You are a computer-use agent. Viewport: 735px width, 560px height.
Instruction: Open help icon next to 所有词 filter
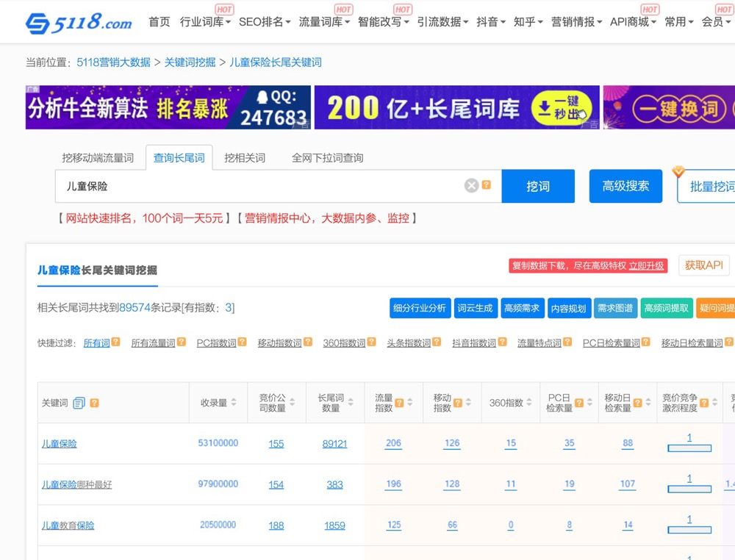click(116, 342)
